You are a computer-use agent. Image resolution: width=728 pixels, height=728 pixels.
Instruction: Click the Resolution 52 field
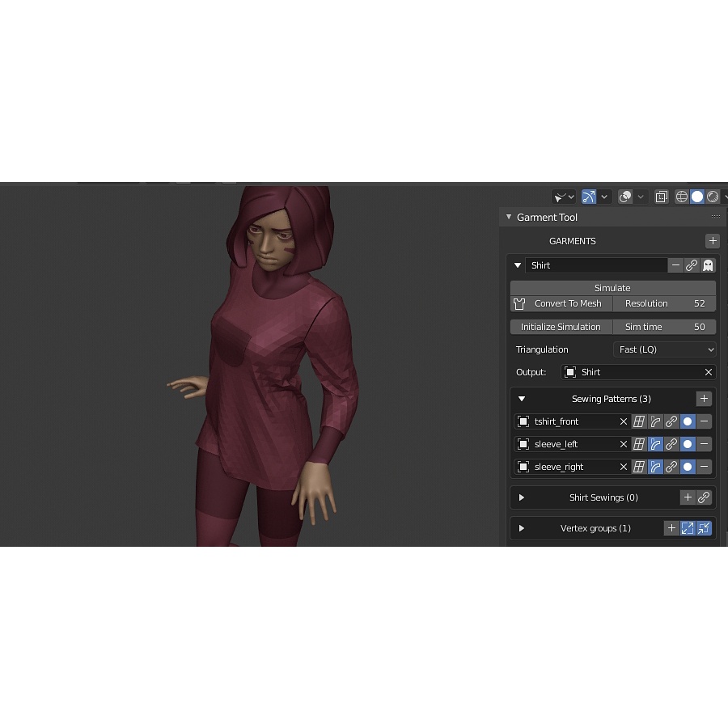click(x=664, y=303)
